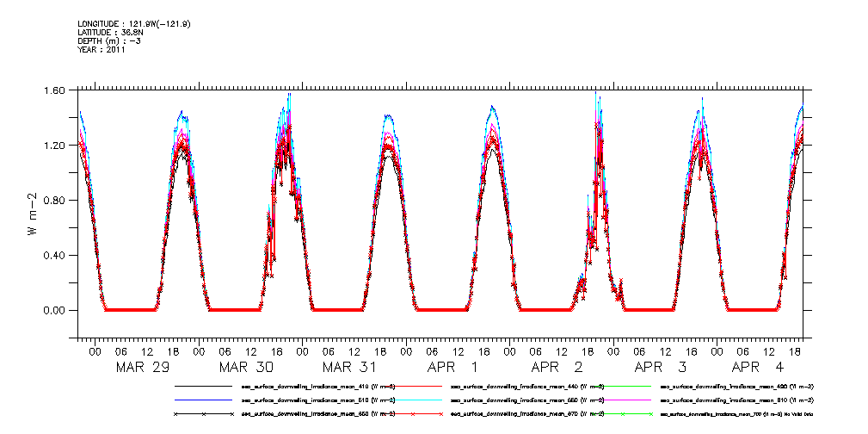Viewport: 868px width, 434px height.
Task: Click the 1.60 y-axis label
Action: [x=53, y=90]
